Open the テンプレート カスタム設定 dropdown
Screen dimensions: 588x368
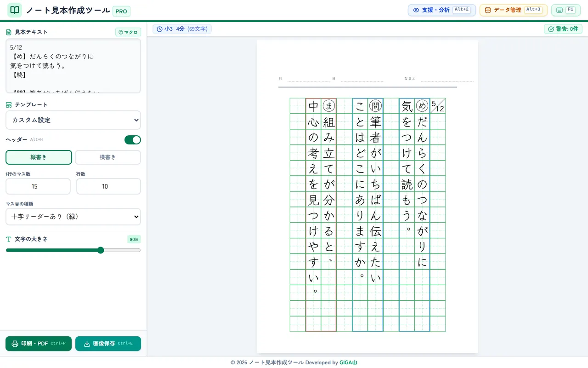tap(73, 120)
